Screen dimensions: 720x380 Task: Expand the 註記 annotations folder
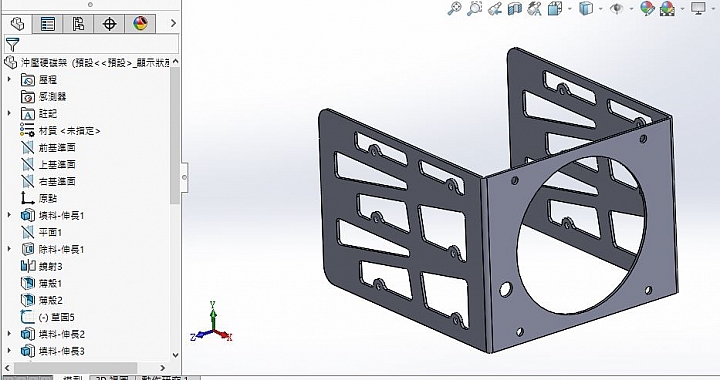(x=9, y=113)
